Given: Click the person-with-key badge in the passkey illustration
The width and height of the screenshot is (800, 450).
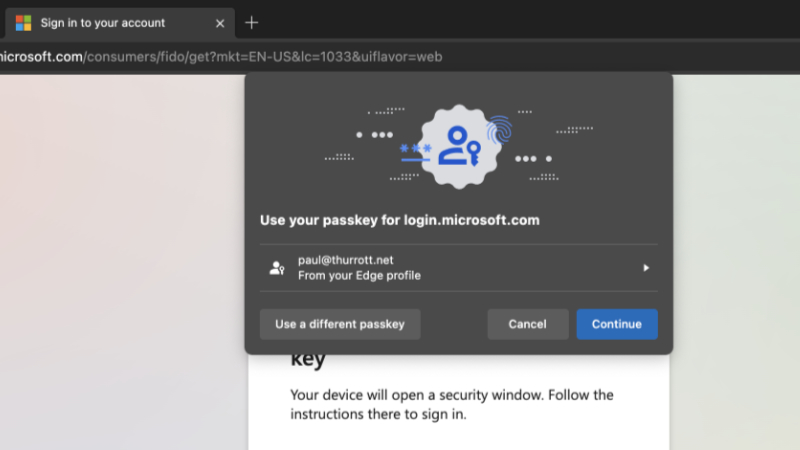Looking at the screenshot, I should click(458, 146).
